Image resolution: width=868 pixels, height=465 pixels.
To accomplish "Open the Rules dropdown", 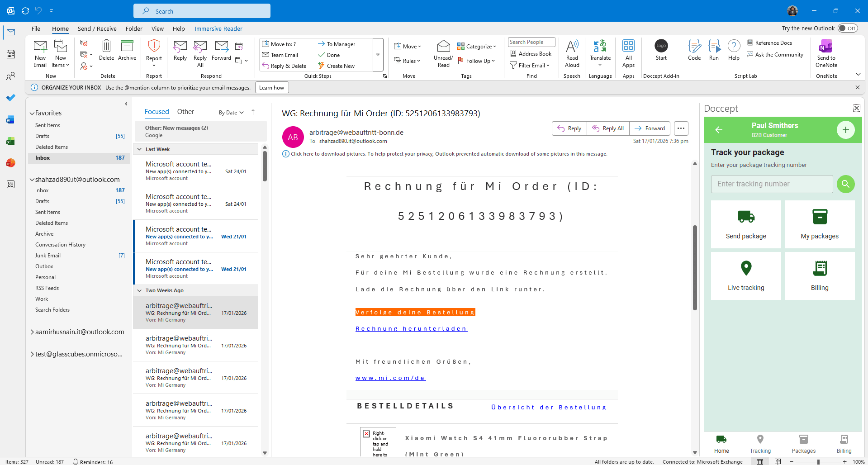I will pyautogui.click(x=407, y=61).
